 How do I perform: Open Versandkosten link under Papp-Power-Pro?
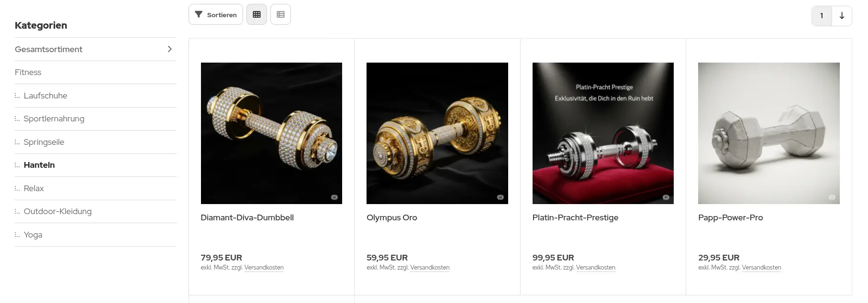click(761, 268)
